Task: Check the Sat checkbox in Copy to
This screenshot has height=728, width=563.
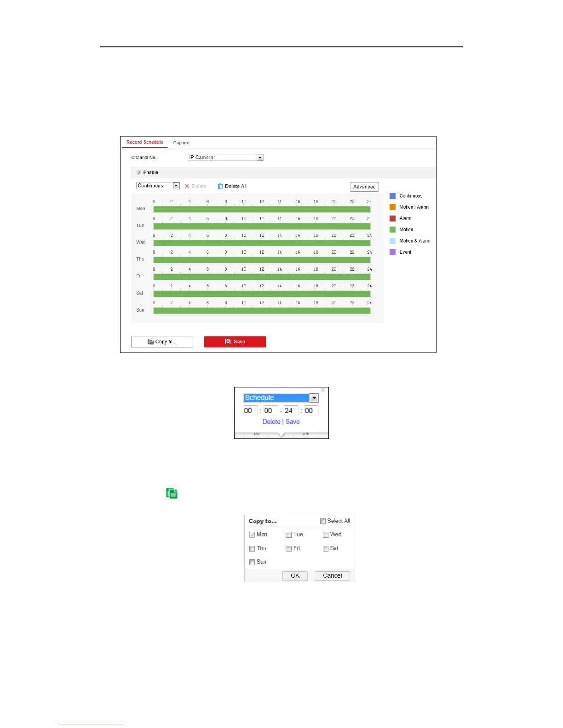Action: click(325, 549)
